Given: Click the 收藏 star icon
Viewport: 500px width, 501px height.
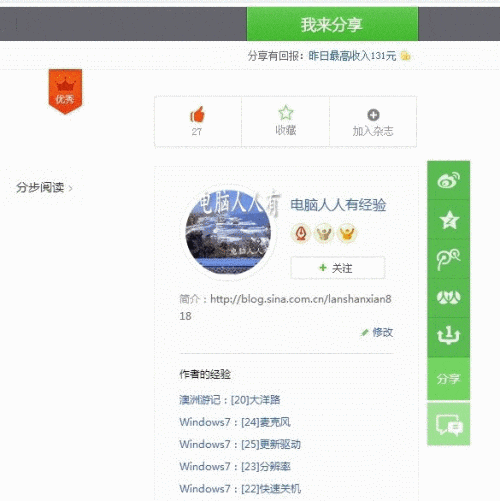Looking at the screenshot, I should point(286,113).
